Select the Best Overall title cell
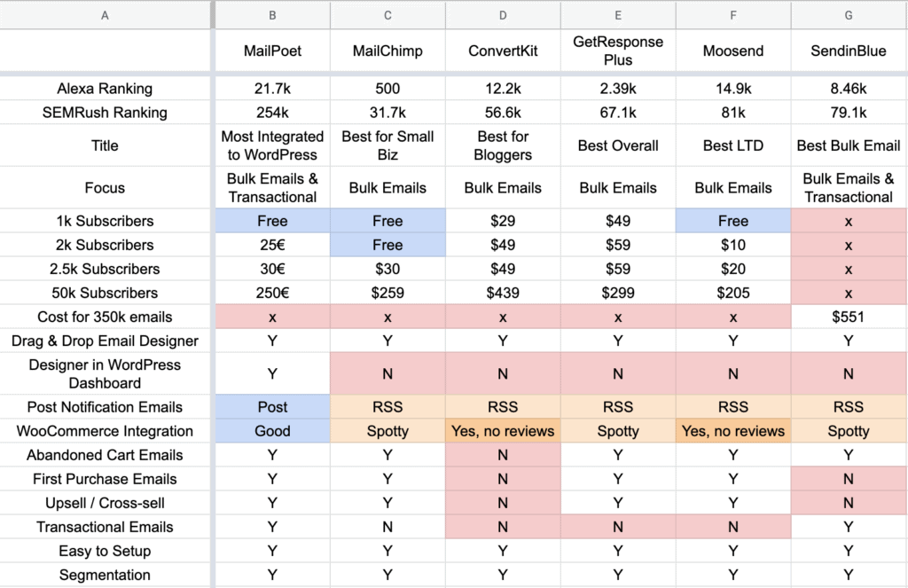The width and height of the screenshot is (908, 588). tap(618, 145)
